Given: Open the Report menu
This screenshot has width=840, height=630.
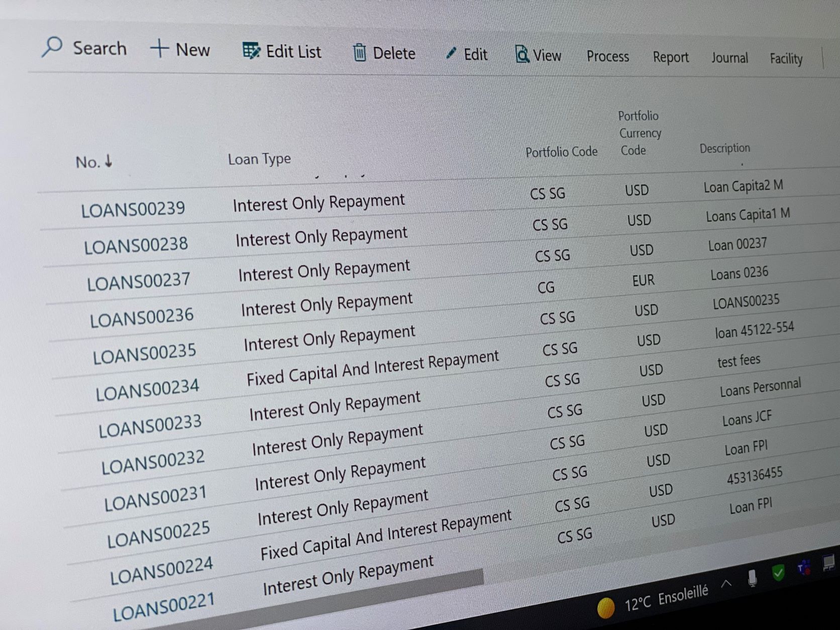Looking at the screenshot, I should pyautogui.click(x=671, y=57).
